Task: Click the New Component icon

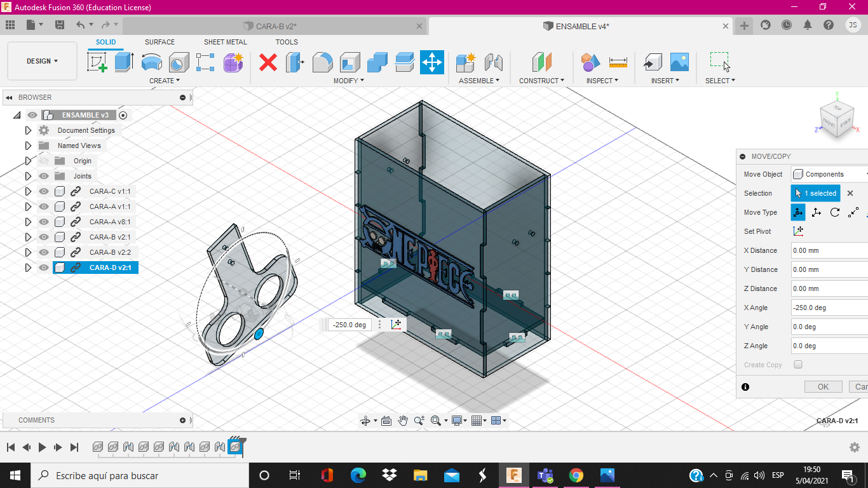Action: (x=466, y=62)
